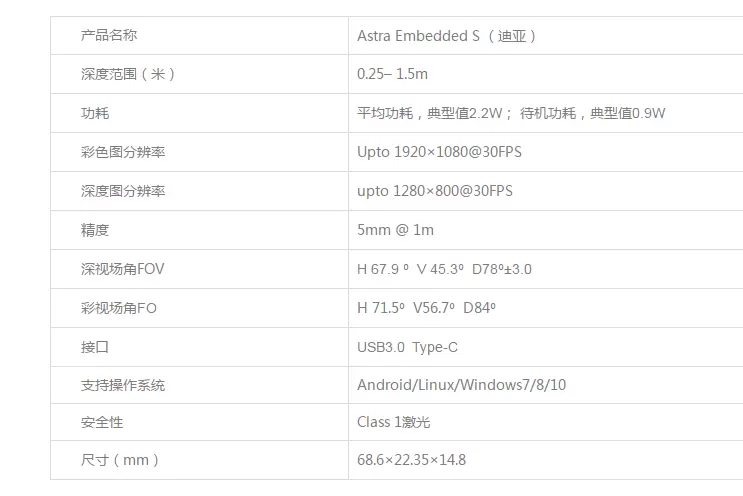Image resolution: width=743 pixels, height=496 pixels.
Task: Select the 5mm @ 1m accuracy value
Action: [395, 230]
